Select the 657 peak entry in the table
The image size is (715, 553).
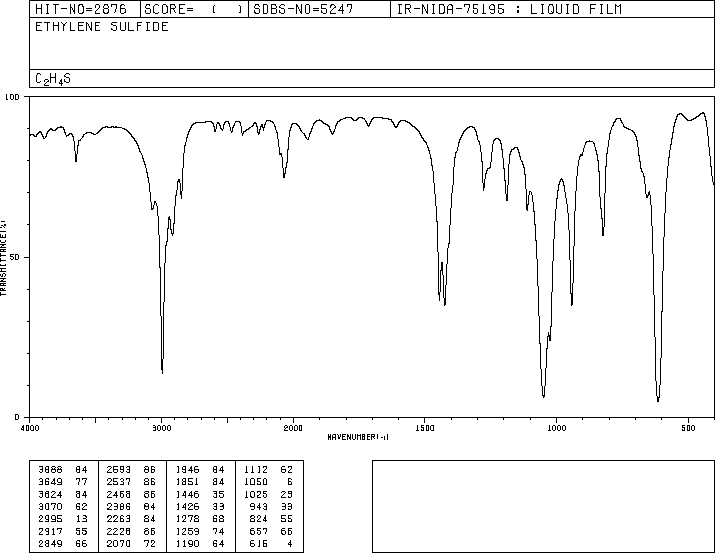(x=271, y=532)
